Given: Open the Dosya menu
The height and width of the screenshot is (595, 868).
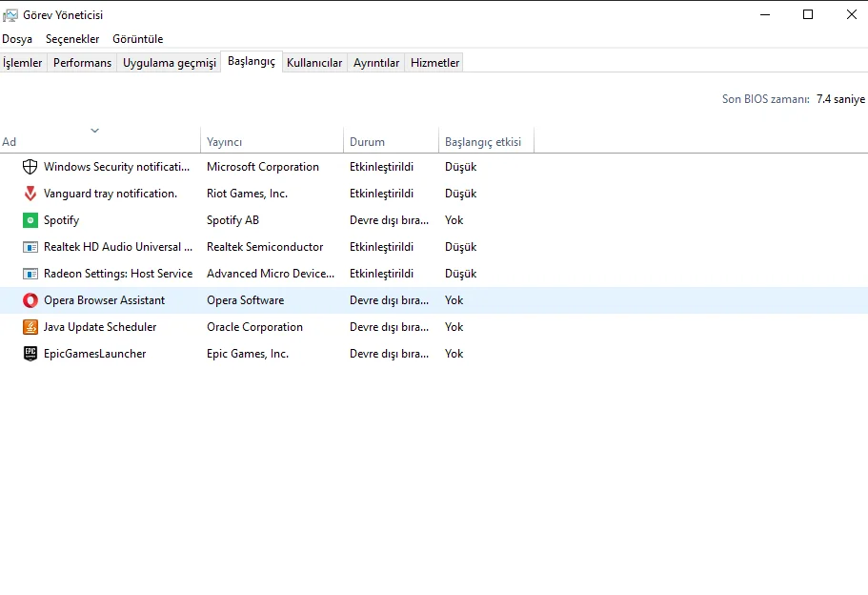Looking at the screenshot, I should pyautogui.click(x=17, y=39).
